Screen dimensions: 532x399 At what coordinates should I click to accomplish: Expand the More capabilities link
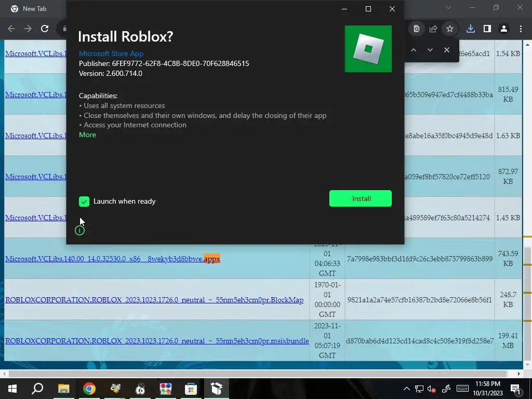click(x=87, y=135)
